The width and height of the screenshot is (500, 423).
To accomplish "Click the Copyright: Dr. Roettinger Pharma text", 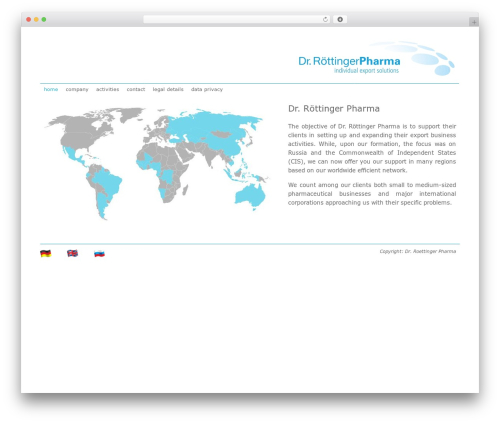I will pyautogui.click(x=418, y=251).
